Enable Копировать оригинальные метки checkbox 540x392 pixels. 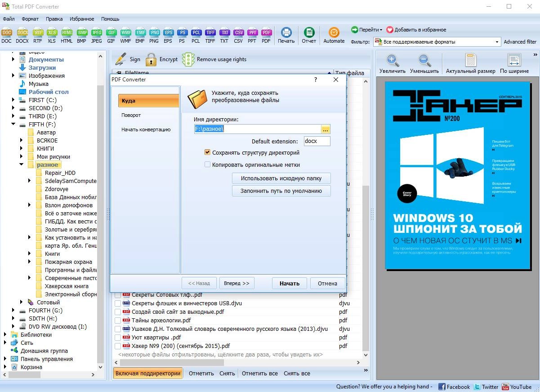point(207,165)
